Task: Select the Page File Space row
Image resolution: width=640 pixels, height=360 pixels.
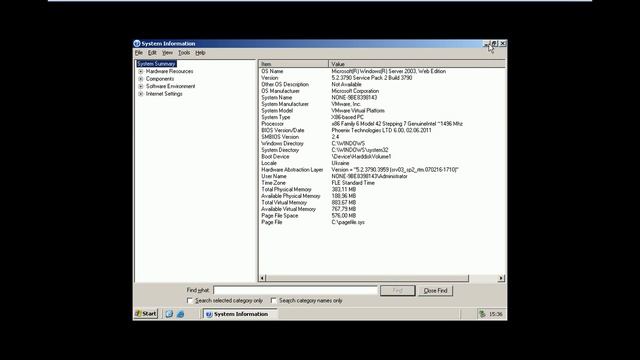Action: tap(382, 216)
